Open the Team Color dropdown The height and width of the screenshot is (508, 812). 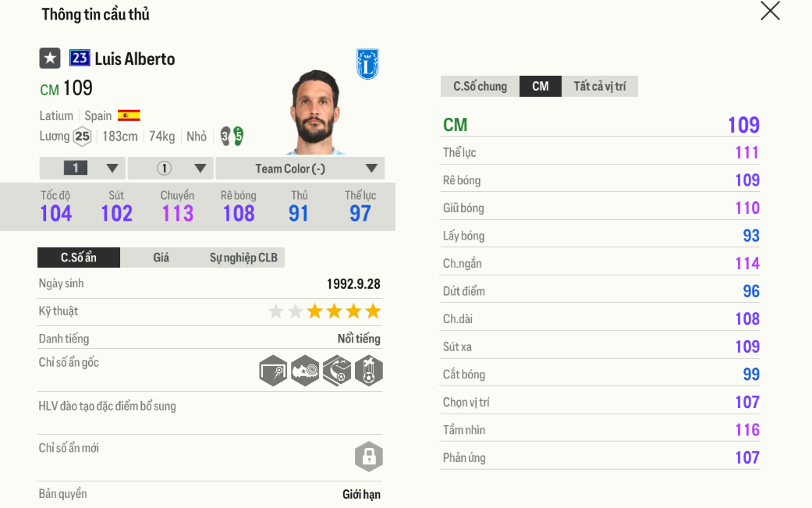tap(300, 168)
